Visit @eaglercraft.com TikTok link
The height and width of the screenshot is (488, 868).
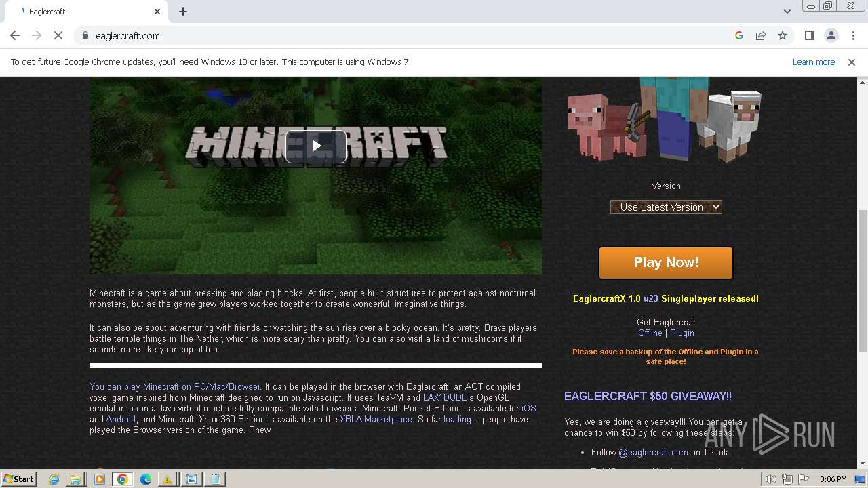653,452
